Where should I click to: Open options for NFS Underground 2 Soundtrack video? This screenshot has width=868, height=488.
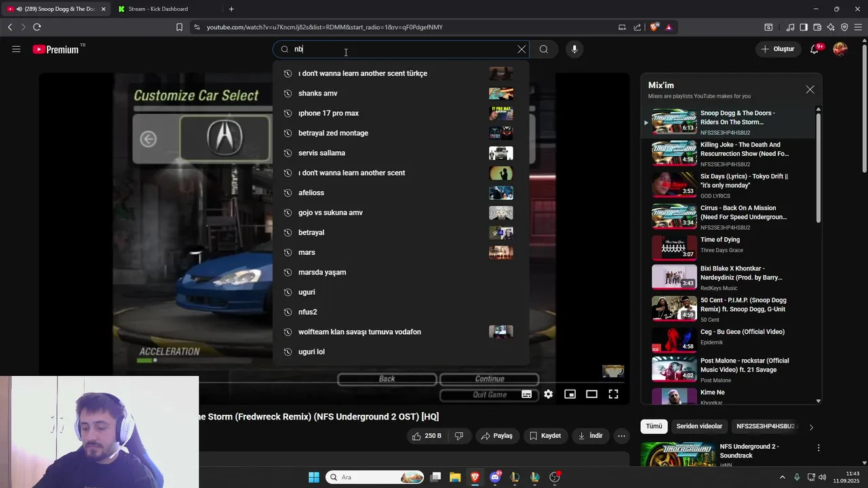coord(818,448)
